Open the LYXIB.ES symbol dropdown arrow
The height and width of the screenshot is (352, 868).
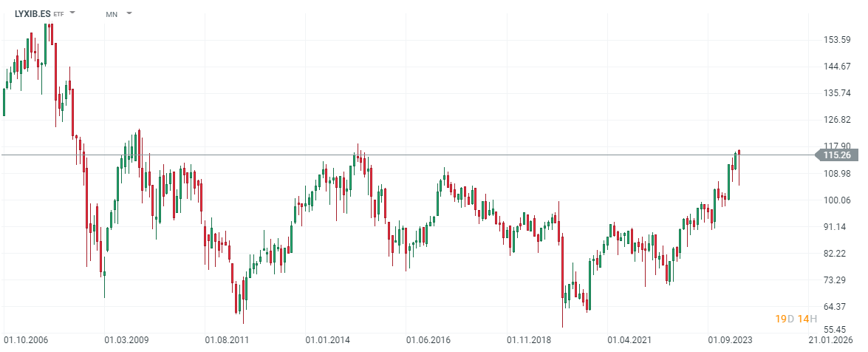pos(72,13)
